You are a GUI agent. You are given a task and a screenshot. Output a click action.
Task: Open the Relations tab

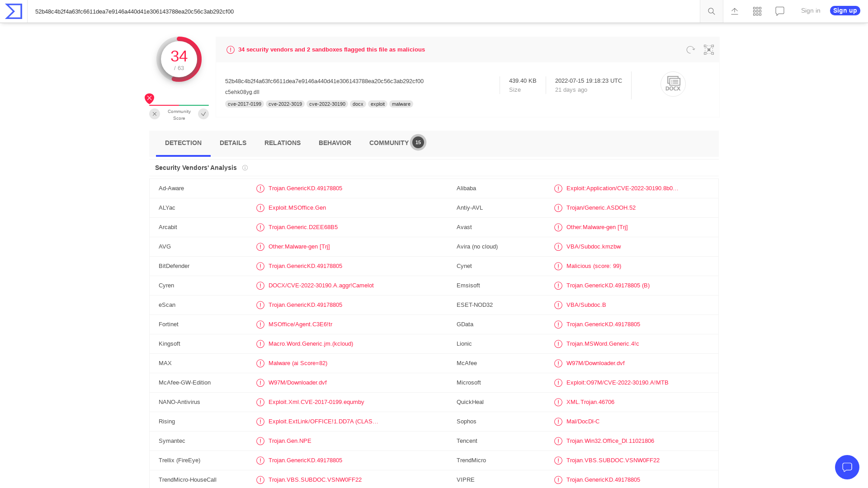[283, 143]
